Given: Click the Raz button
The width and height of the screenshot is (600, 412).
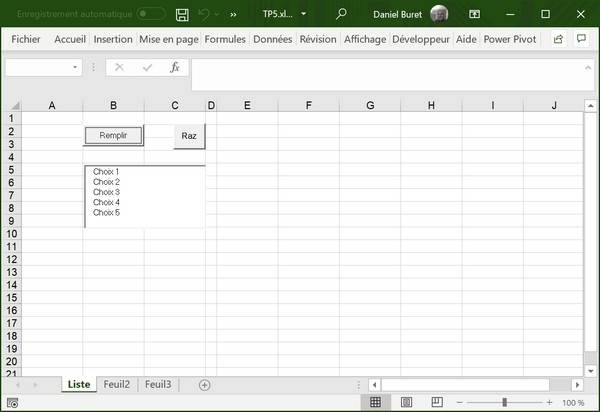Looking at the screenshot, I should (189, 136).
